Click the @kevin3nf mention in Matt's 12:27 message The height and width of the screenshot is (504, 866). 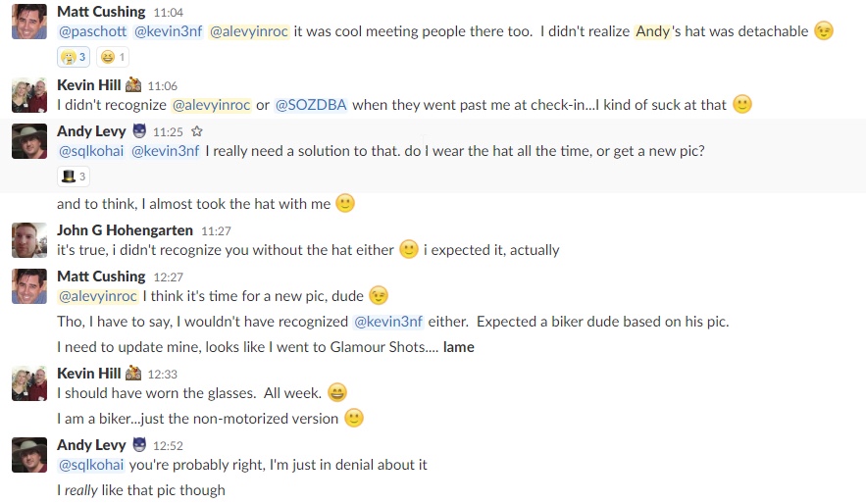(388, 322)
